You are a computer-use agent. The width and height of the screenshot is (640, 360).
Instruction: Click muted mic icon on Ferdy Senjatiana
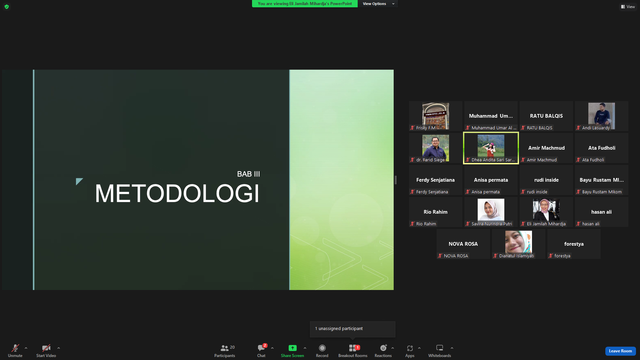tap(412, 192)
